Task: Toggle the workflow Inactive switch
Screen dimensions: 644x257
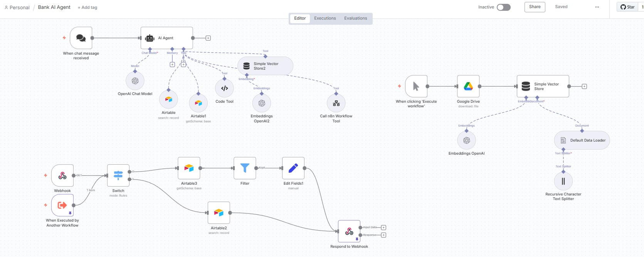Action: point(503,7)
